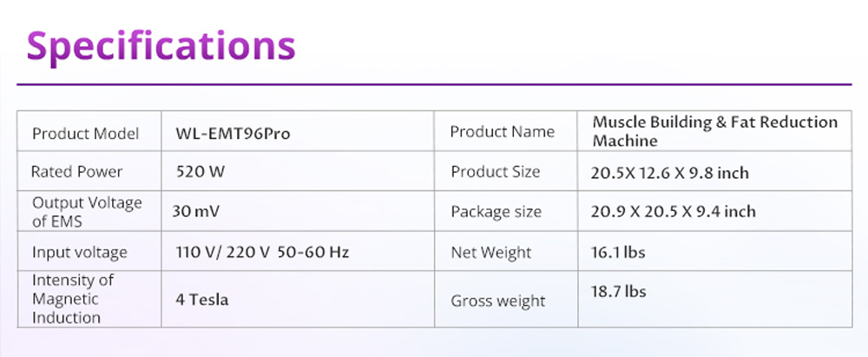Select the 16.1 lbs value

coord(618,253)
